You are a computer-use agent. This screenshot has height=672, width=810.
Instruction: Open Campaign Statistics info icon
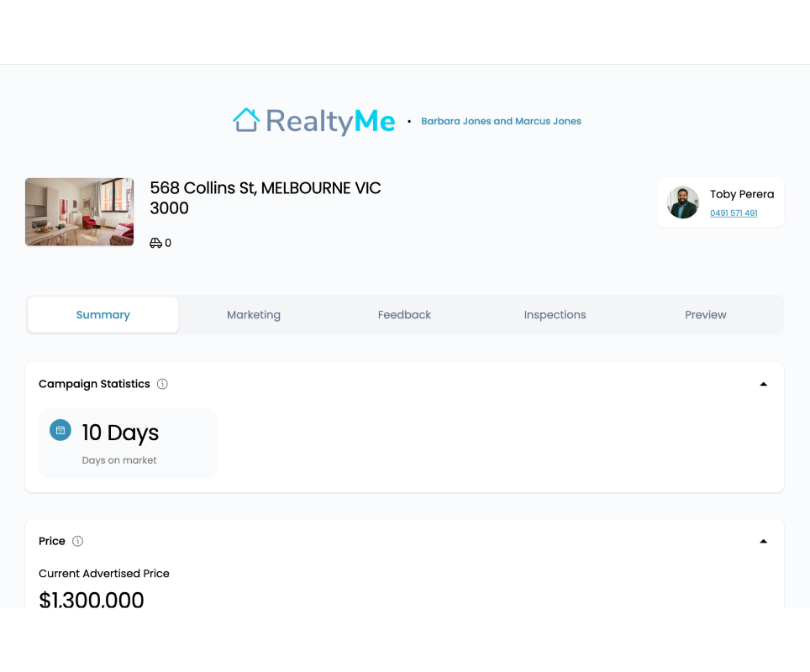162,384
